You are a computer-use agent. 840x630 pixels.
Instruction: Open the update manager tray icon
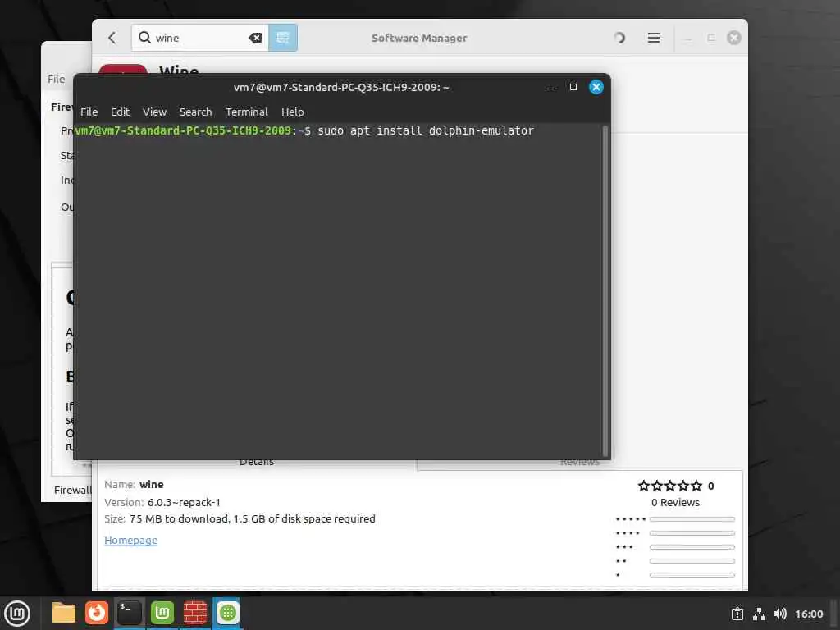pyautogui.click(x=737, y=614)
